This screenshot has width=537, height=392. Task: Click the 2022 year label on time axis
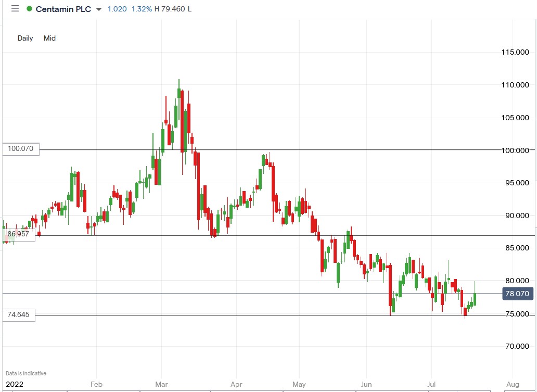pyautogui.click(x=15, y=384)
